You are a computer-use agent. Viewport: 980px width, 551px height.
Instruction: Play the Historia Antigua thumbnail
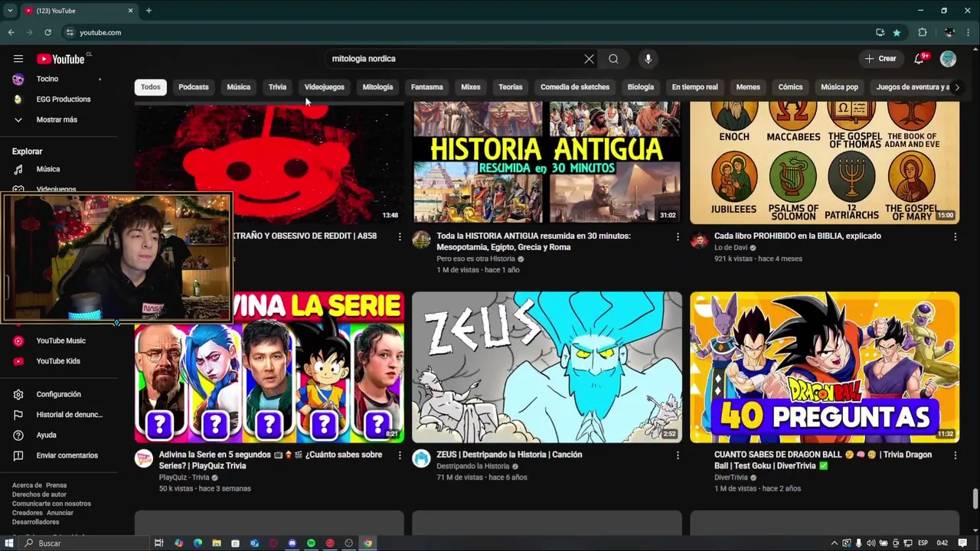(547, 162)
